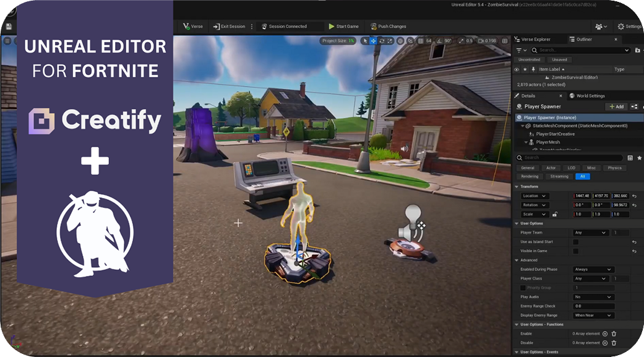Switch to the World Settings tab
This screenshot has width=644, height=357.
pos(587,96)
